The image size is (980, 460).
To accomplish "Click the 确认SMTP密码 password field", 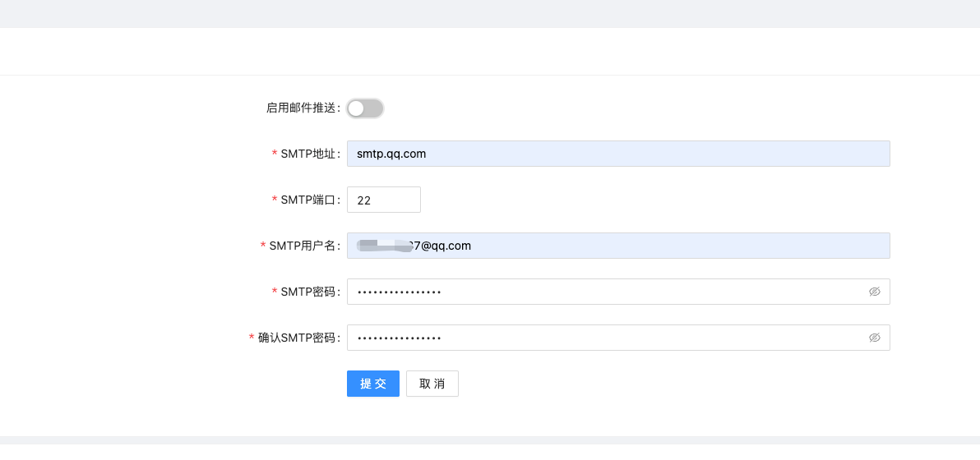I will point(618,338).
